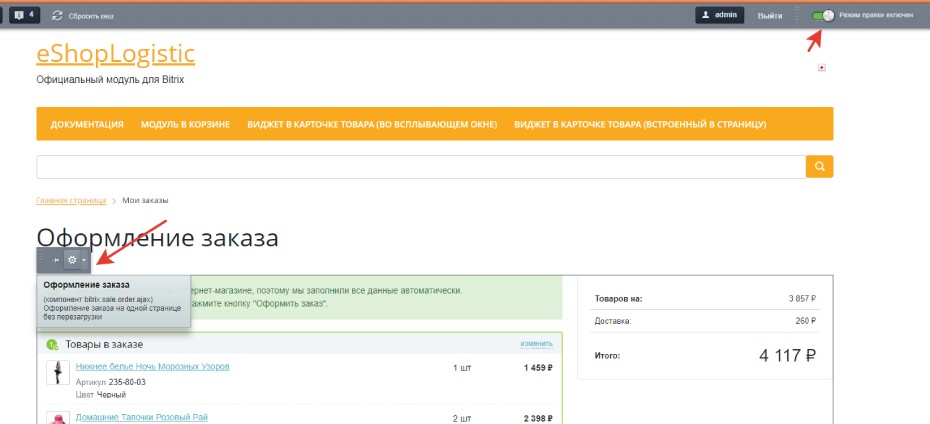Expand the dropdown arrow beside the gear
930x424 pixels.
coord(84,260)
